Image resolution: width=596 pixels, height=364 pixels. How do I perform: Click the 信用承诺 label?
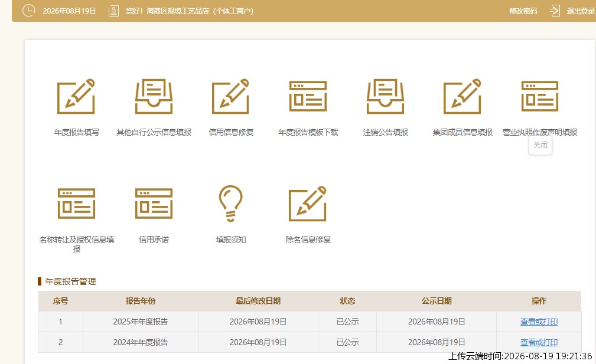pos(154,240)
